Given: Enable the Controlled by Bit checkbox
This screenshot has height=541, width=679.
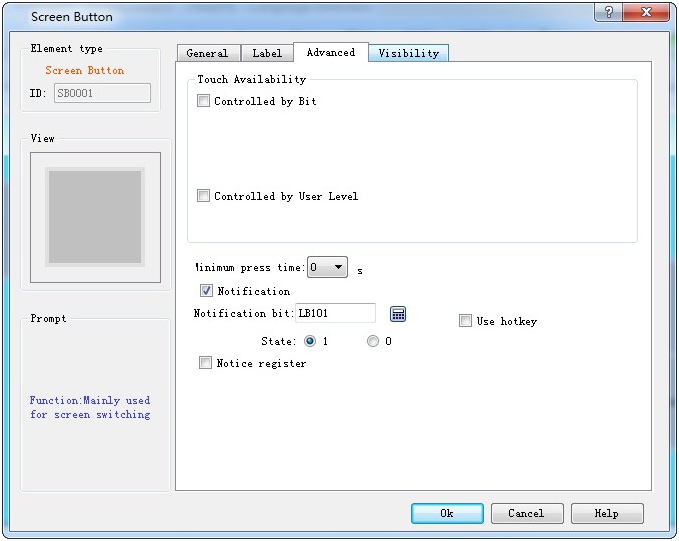Looking at the screenshot, I should (x=204, y=101).
